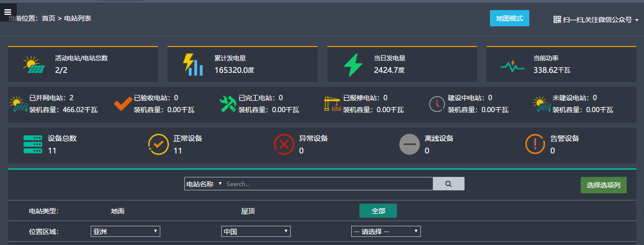This screenshot has height=245, width=644.
Task: Click the solar panel active stations icon
Action: pos(34,65)
